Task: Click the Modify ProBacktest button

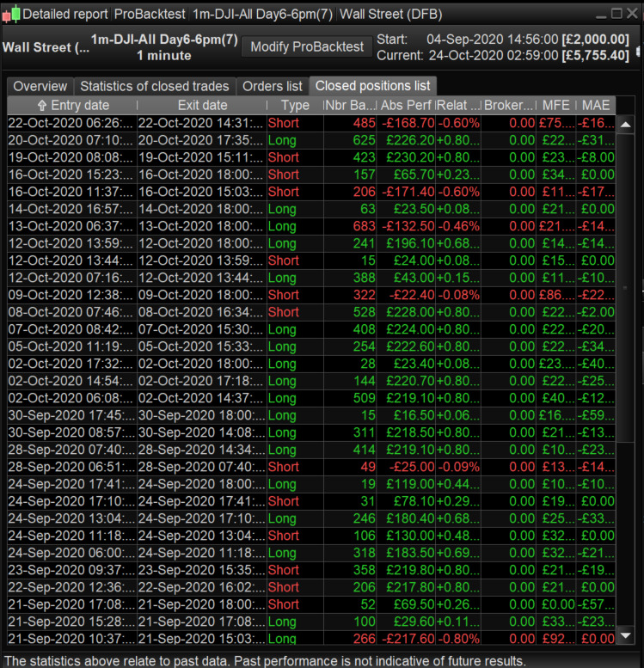Action: coord(307,46)
